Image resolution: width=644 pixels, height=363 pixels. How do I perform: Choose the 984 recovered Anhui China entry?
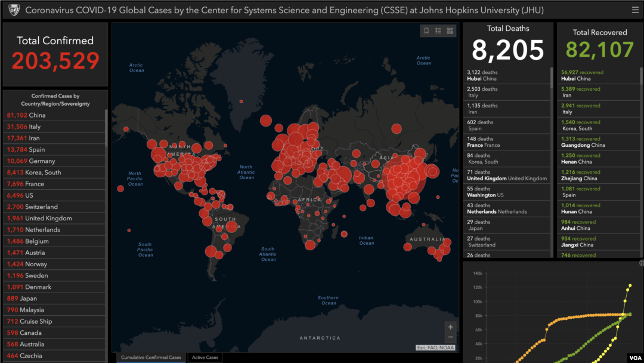(599, 225)
